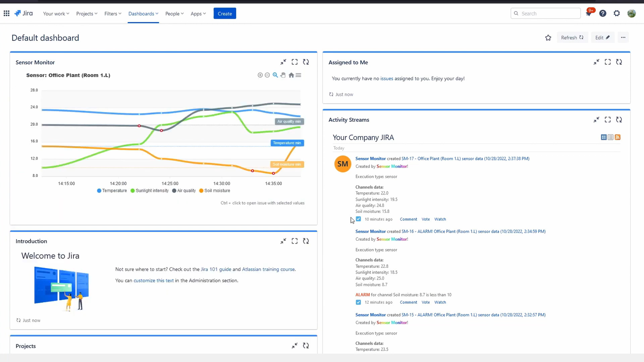The width and height of the screenshot is (644, 362).
Task: Click zoom in icon on sensor chart
Action: click(x=260, y=75)
